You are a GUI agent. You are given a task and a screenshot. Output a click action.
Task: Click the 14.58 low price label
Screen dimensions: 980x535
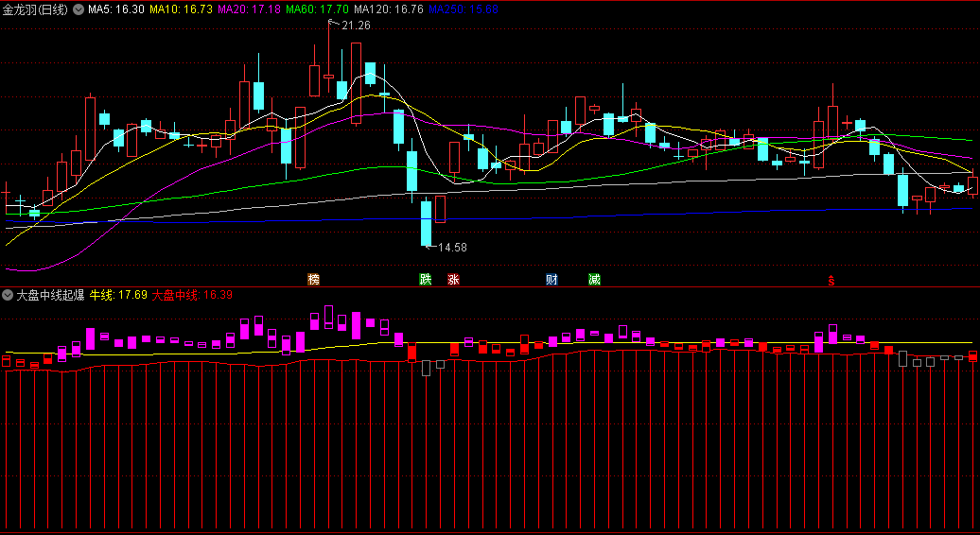[451, 248]
